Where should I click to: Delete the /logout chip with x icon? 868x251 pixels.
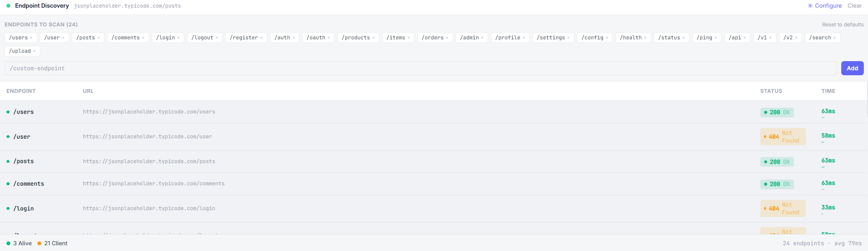point(217,38)
